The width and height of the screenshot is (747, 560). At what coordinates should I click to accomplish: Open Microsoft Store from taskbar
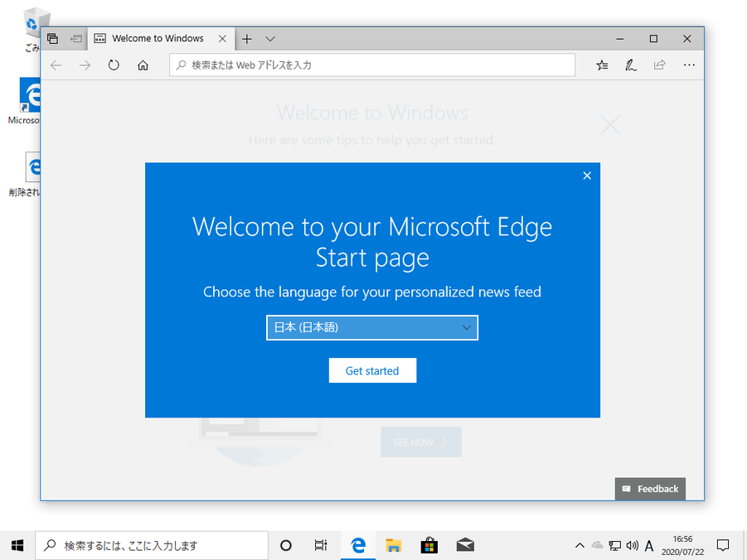[x=429, y=546]
